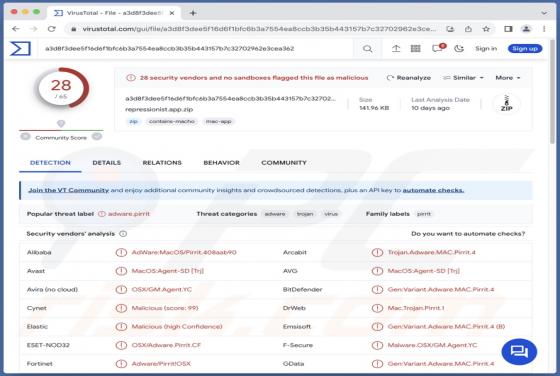The image size is (560, 376).
Task: Expand the tab search chevron
Action: [x=544, y=13]
